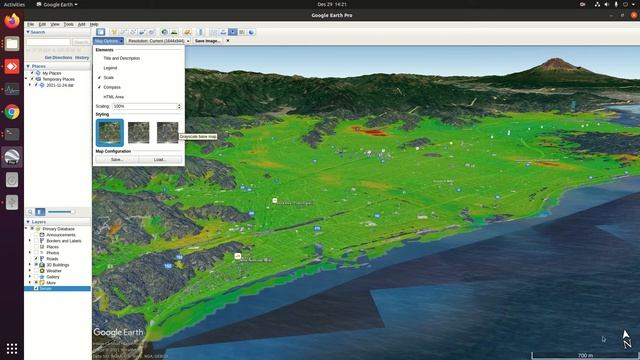Collapse the Layers panel
Viewport: 640px width, 360px height.
click(x=28, y=222)
